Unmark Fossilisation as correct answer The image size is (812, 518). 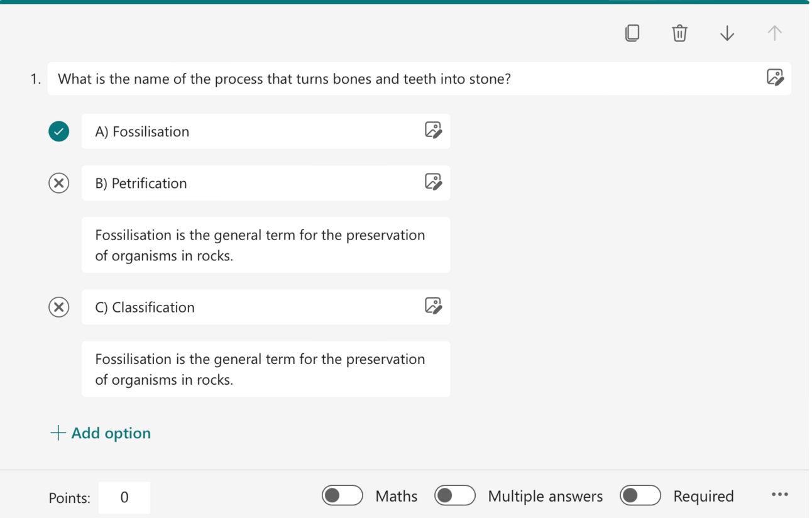point(59,131)
